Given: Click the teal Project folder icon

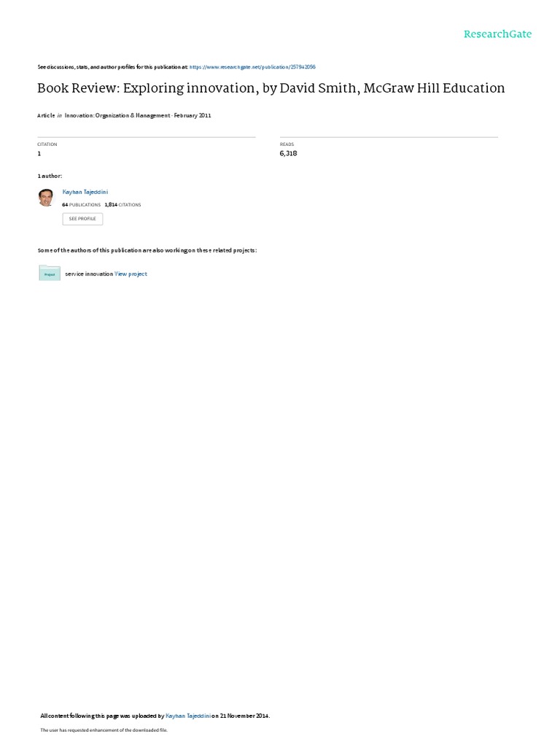Looking at the screenshot, I should pos(50,273).
